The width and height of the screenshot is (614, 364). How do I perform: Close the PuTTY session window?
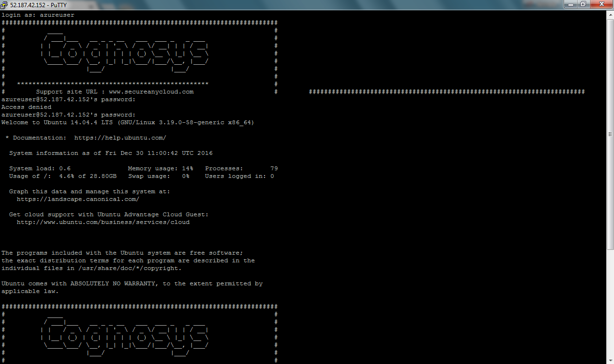tap(601, 4)
